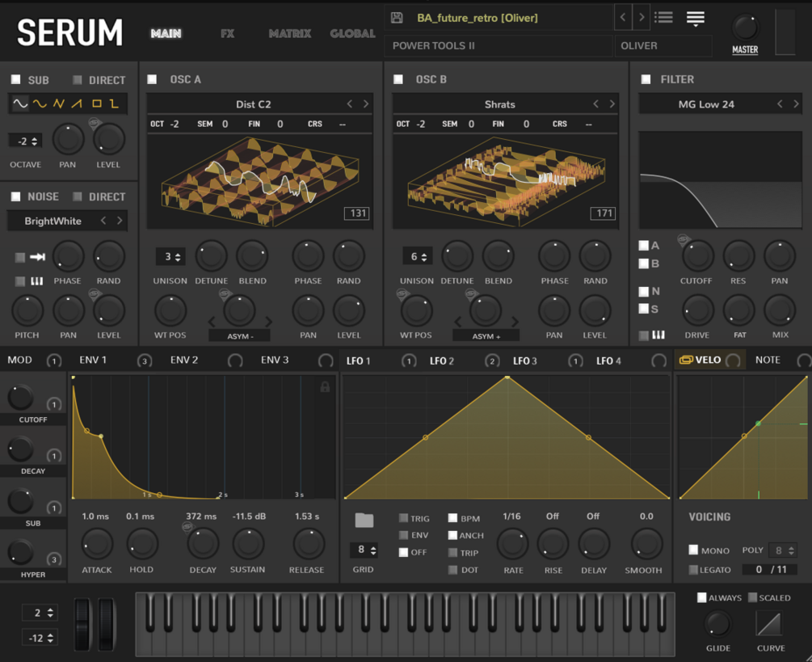Screen dimensions: 812x662
Task: Open the LFO shape folder icon
Action: tap(364, 520)
